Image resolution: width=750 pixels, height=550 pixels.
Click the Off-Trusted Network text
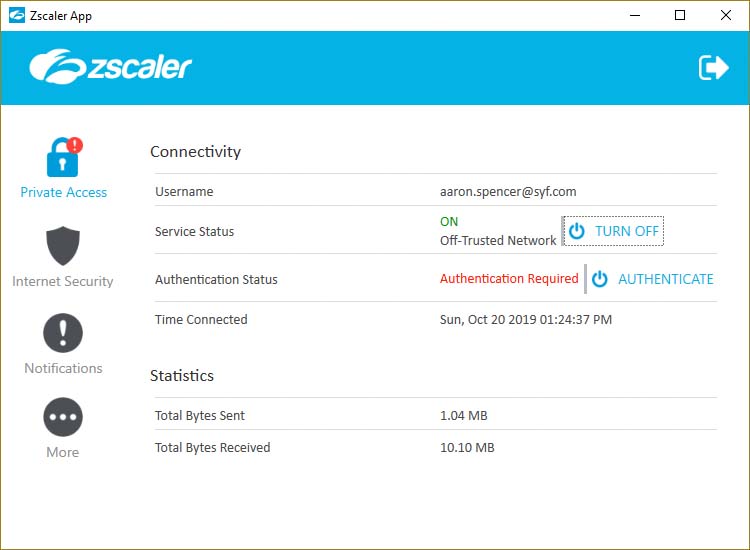pos(498,241)
